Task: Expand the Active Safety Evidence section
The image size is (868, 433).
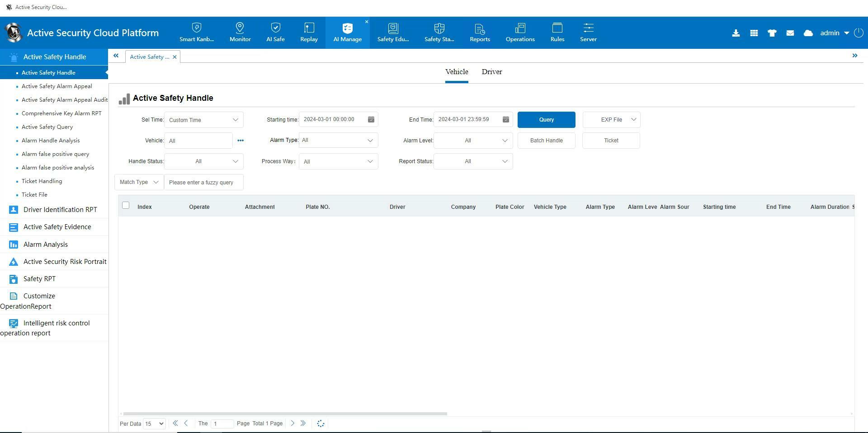Action: tap(54, 227)
